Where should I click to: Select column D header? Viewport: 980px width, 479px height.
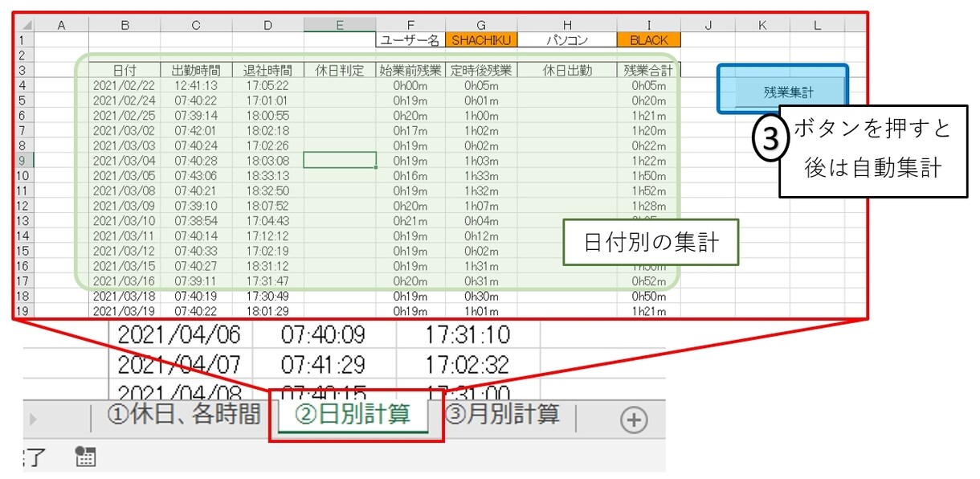tap(267, 25)
